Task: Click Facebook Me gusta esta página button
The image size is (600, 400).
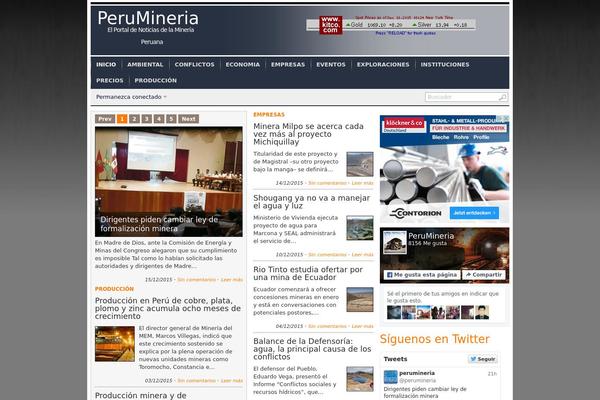Action: (422, 275)
